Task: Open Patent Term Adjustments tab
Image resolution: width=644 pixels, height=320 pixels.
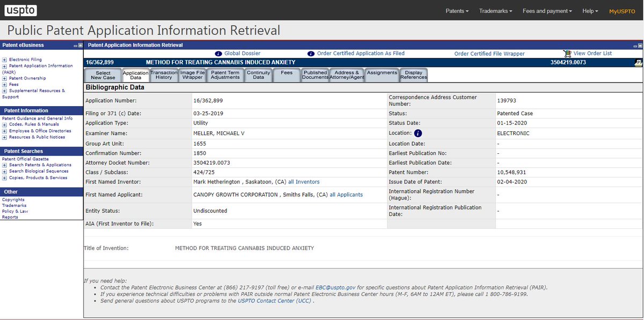Action: tap(225, 75)
